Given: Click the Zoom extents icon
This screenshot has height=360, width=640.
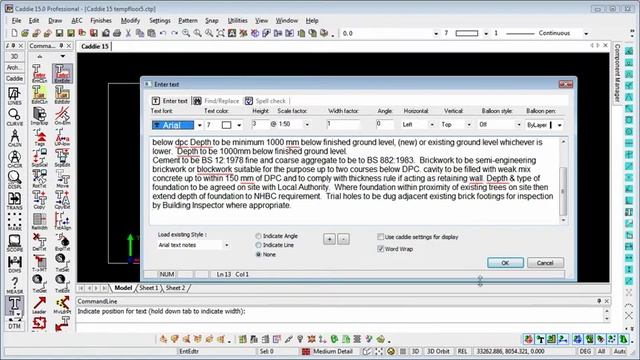Looking at the screenshot, I should 220,33.
